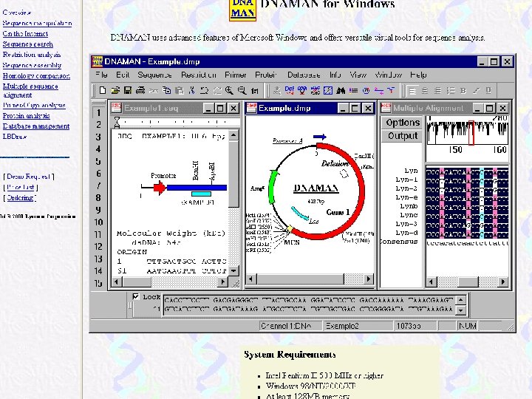Toggle the Lock checkbox
This screenshot has width=532, height=399.
[x=135, y=296]
